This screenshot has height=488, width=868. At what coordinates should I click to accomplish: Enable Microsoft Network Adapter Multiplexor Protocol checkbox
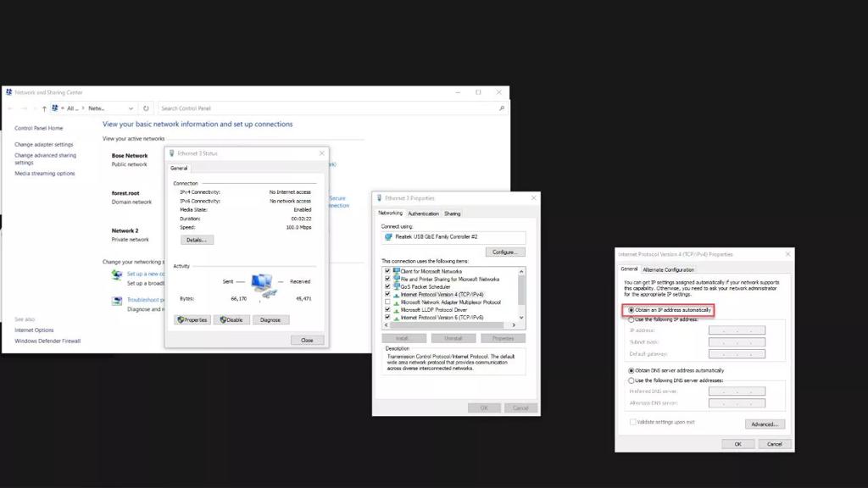387,302
